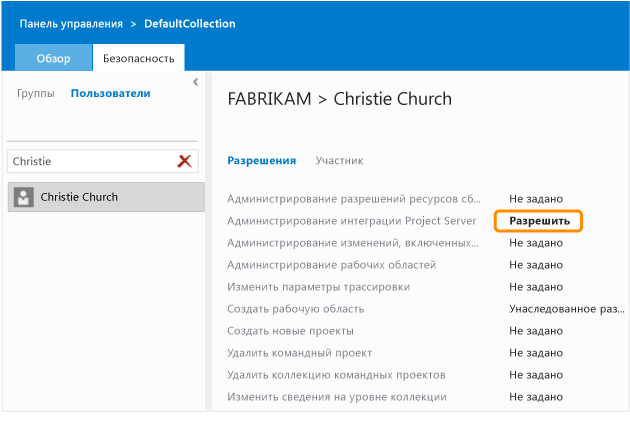
Task: Change value for Создать новые проекты
Action: [x=536, y=331]
